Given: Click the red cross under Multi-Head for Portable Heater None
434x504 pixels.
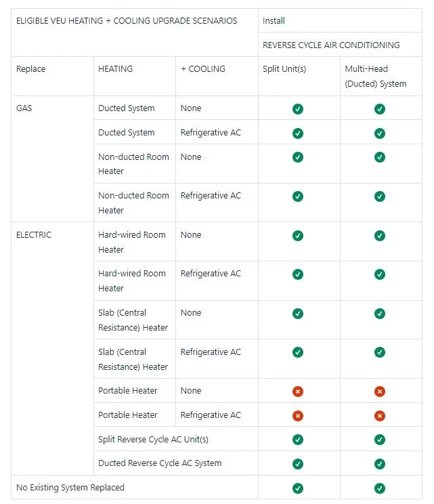Looking at the screenshot, I should click(x=380, y=391).
